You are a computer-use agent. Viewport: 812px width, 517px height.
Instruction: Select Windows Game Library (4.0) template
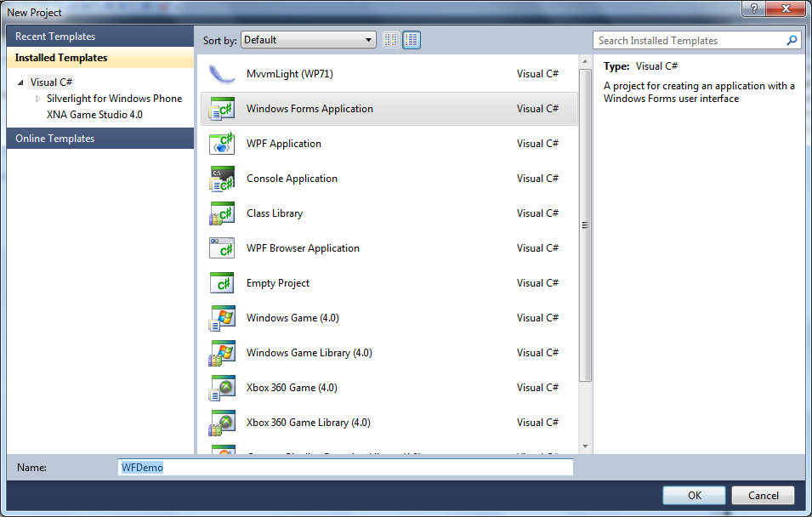389,353
